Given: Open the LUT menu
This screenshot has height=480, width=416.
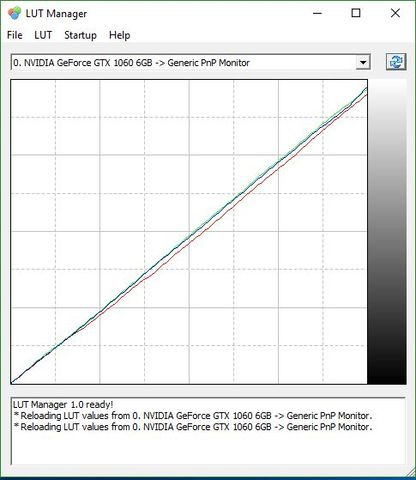Looking at the screenshot, I should click(43, 35).
